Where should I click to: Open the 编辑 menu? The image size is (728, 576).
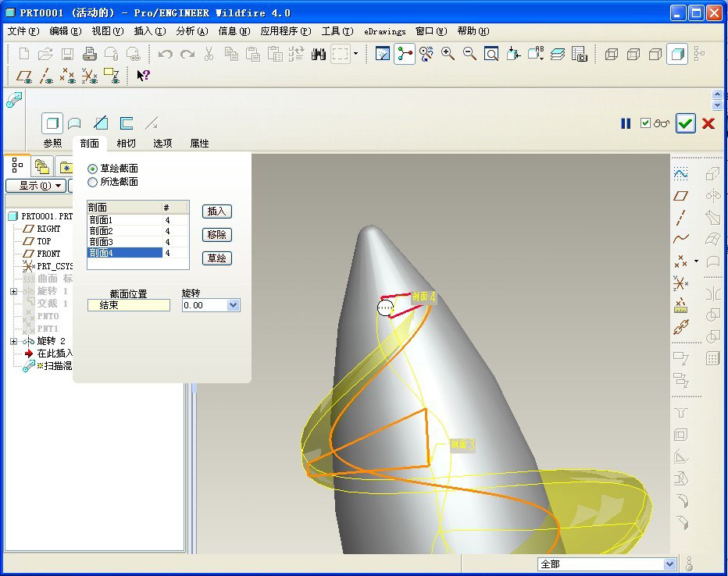[66, 31]
